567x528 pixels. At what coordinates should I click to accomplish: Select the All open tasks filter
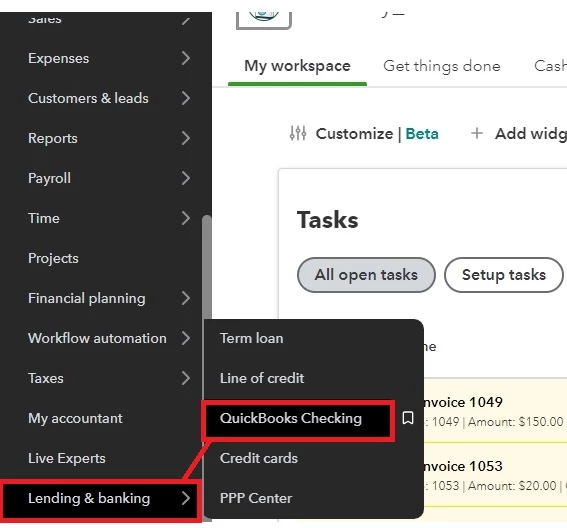(366, 275)
